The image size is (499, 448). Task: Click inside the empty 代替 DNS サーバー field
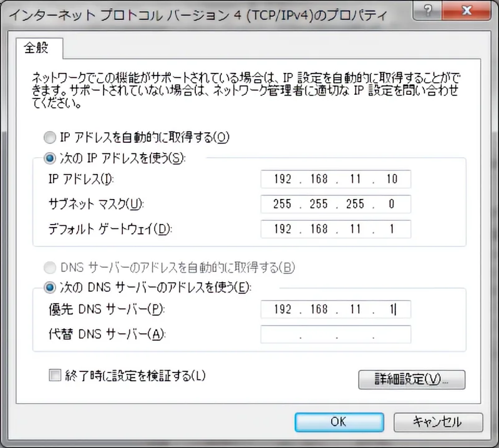coord(336,334)
